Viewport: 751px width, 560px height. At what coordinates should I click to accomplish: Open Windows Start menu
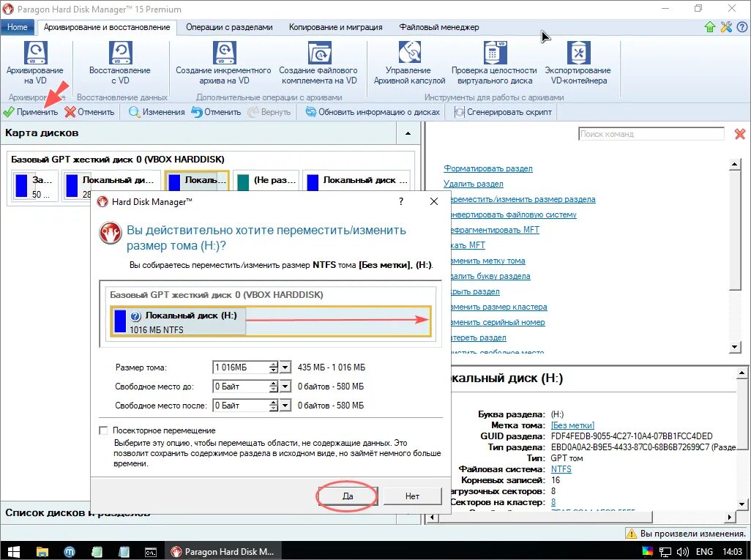(x=13, y=551)
